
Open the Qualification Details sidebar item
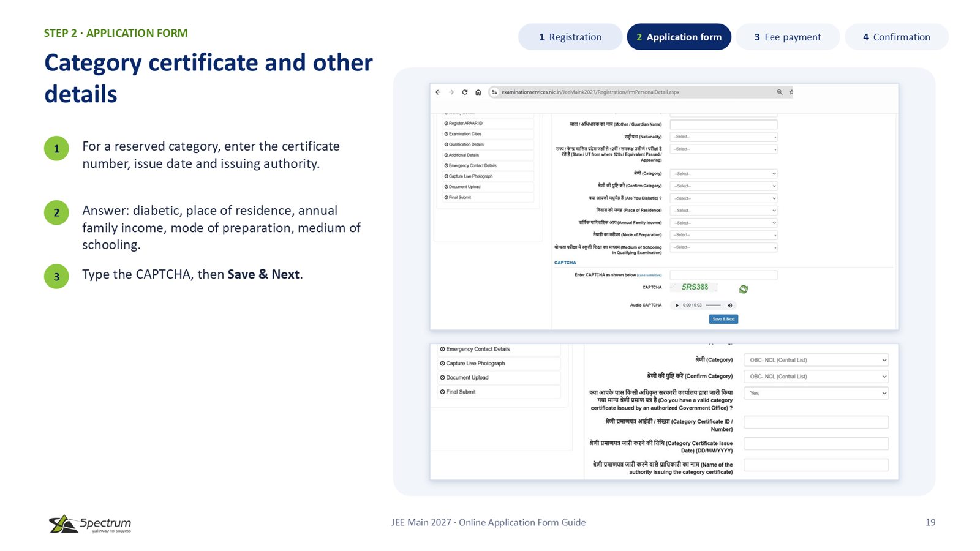click(488, 144)
